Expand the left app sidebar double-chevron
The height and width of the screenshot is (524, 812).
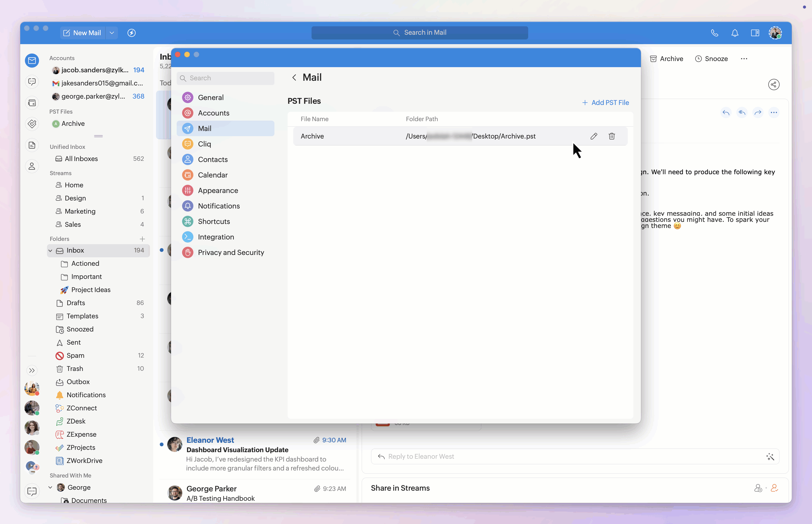tap(32, 370)
